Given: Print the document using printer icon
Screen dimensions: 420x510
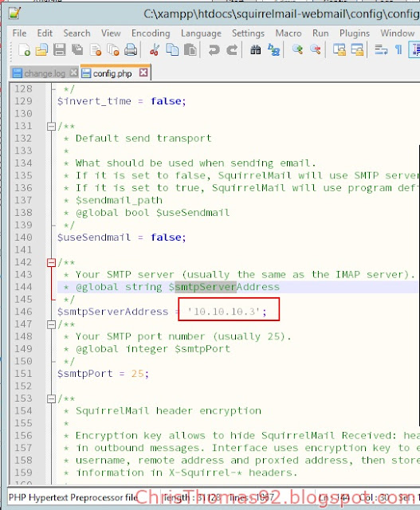Looking at the screenshot, I should (131, 49).
